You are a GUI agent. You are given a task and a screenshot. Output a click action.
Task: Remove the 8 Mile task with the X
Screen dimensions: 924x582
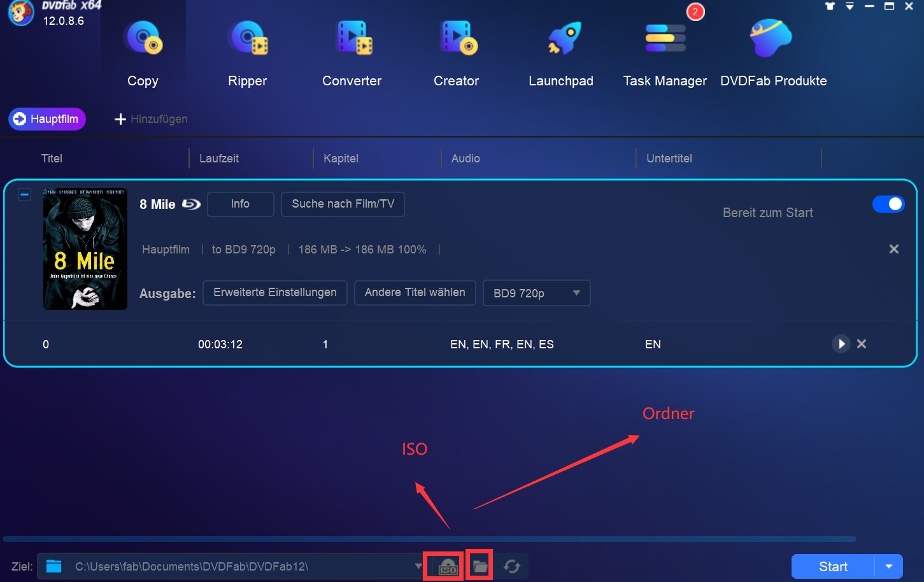(894, 249)
